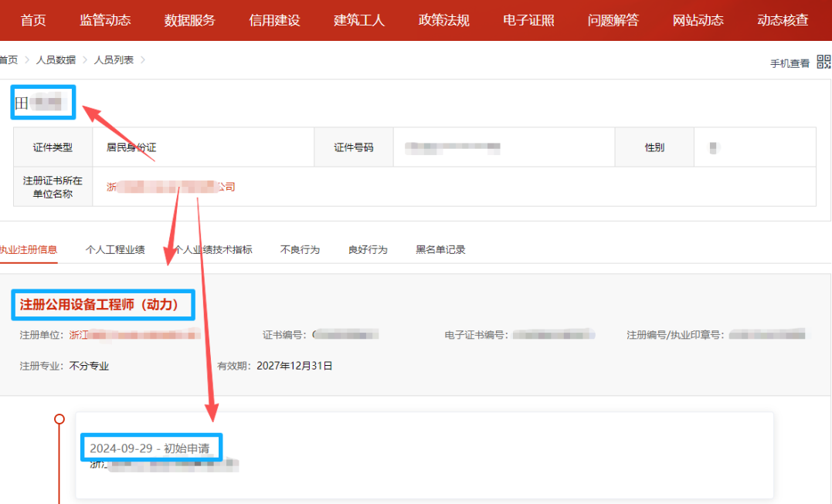Select 信用建设 in the navigation bar
Image resolution: width=832 pixels, height=504 pixels.
(x=274, y=20)
